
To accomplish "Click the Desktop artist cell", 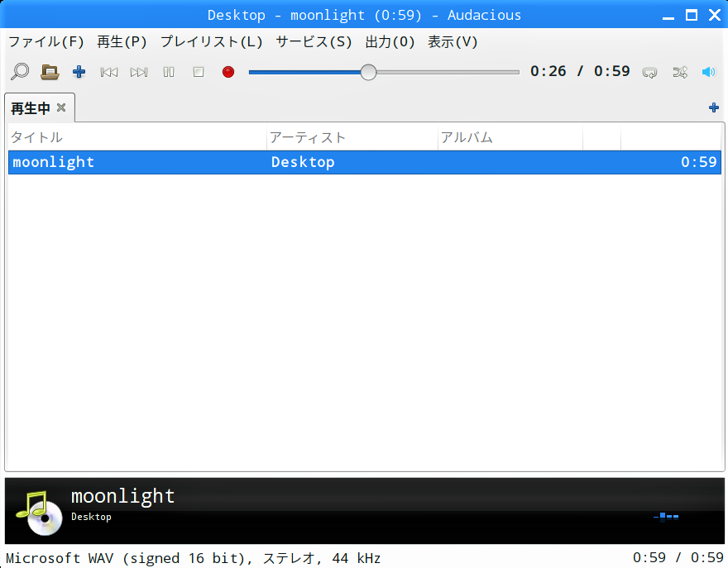I will coord(303,162).
